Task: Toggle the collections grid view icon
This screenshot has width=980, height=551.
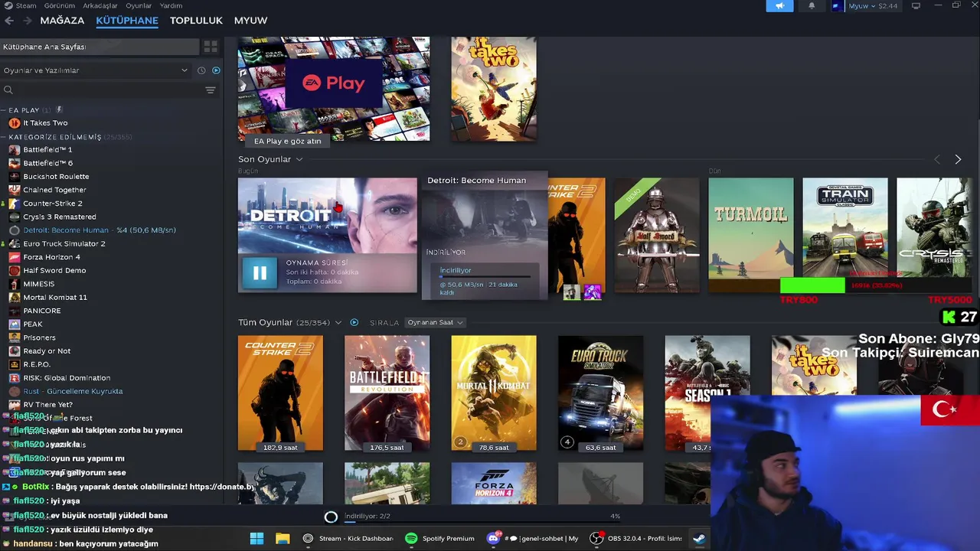Action: (211, 47)
